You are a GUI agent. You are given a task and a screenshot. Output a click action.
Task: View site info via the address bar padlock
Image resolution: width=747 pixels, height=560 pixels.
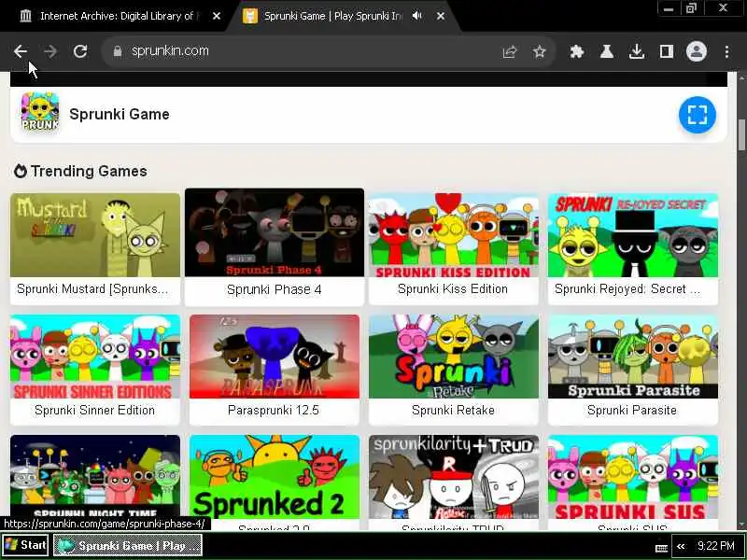pyautogui.click(x=118, y=51)
